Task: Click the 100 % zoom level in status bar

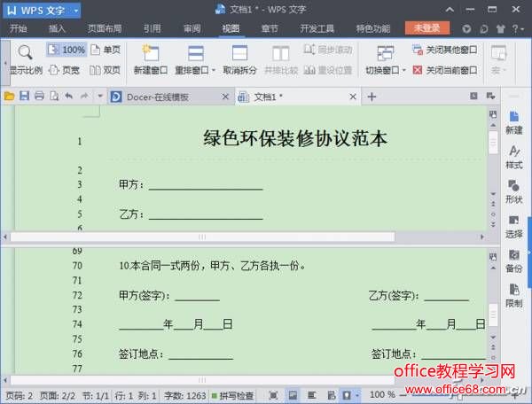Action: tap(382, 395)
